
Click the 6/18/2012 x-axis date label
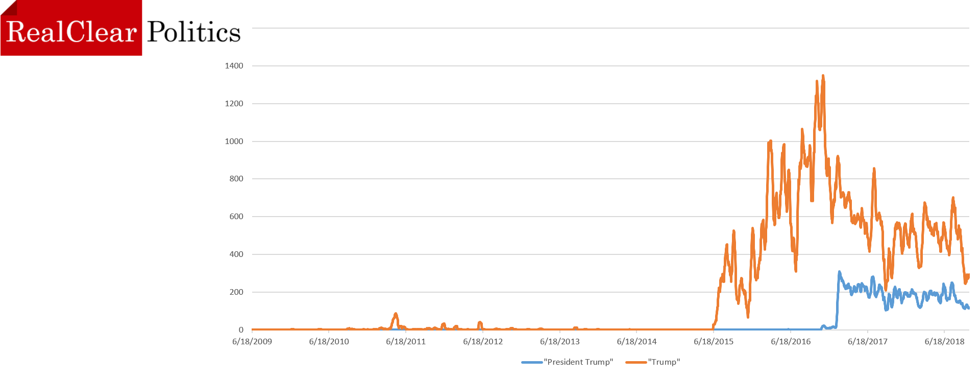tap(483, 341)
